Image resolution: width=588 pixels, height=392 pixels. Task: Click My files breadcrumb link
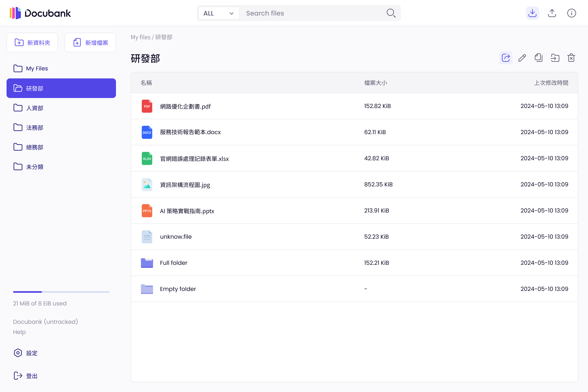point(140,37)
